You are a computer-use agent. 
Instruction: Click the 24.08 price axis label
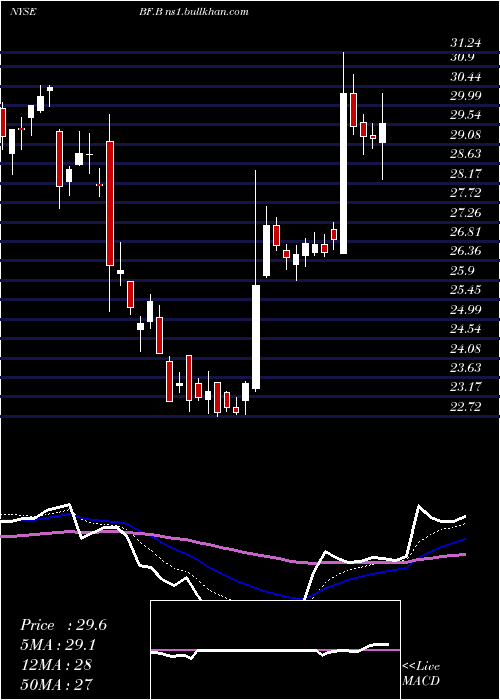(465, 348)
